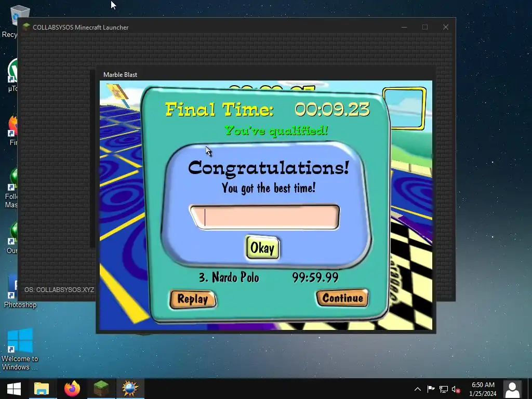532x399 pixels.
Task: Open the clock showing 6:50 AM
Action: (483, 389)
